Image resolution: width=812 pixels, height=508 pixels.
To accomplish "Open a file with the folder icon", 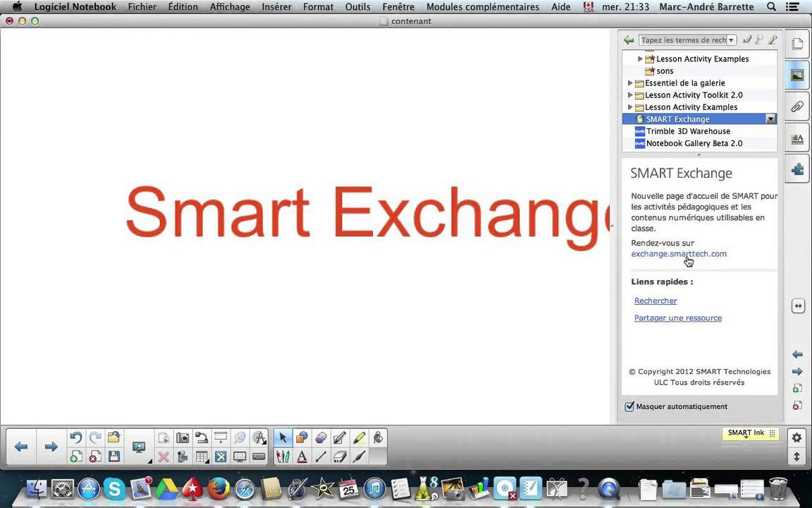I will click(114, 437).
